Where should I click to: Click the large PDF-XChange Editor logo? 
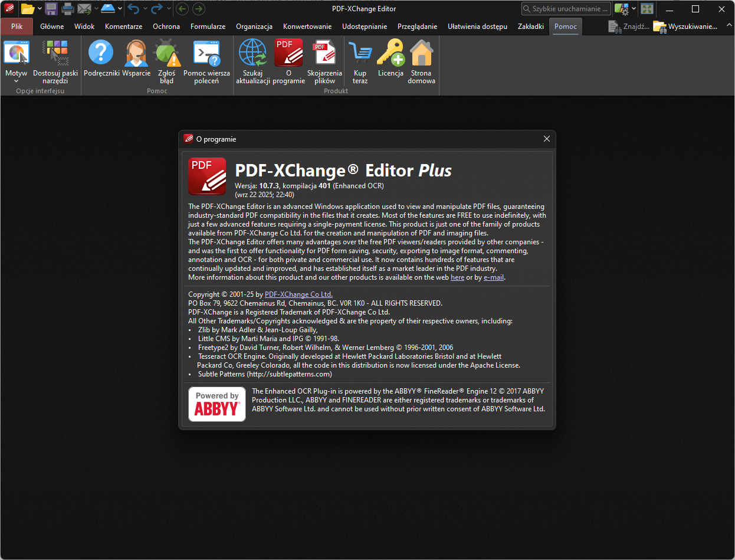pyautogui.click(x=207, y=176)
